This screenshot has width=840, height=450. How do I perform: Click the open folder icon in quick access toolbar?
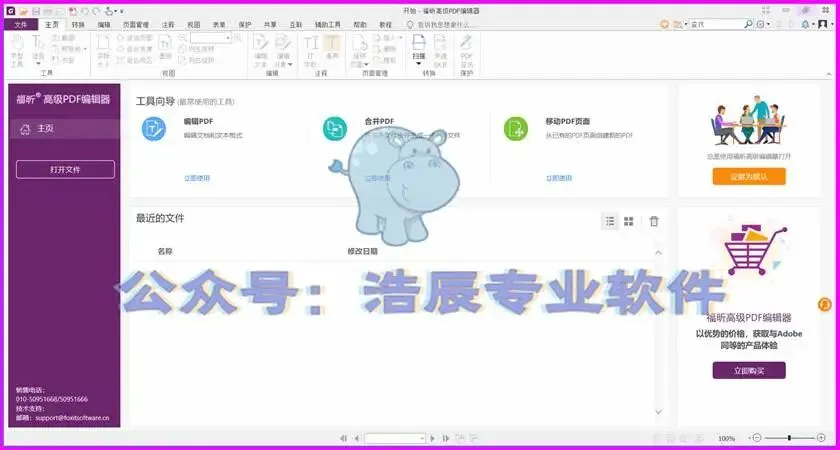click(x=24, y=11)
